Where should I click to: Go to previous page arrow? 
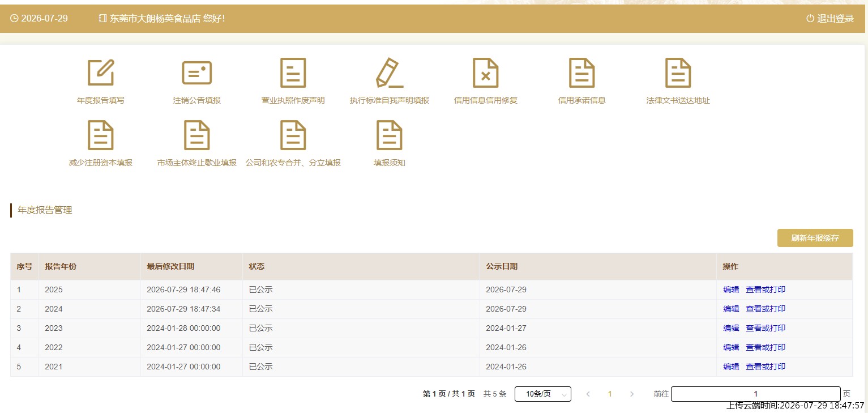(x=588, y=394)
